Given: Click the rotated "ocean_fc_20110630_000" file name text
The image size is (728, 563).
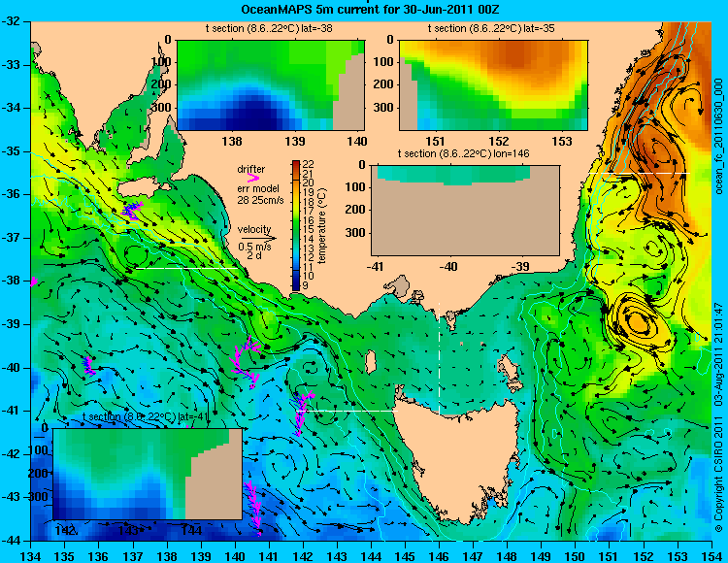Looking at the screenshot, I should point(718,137).
